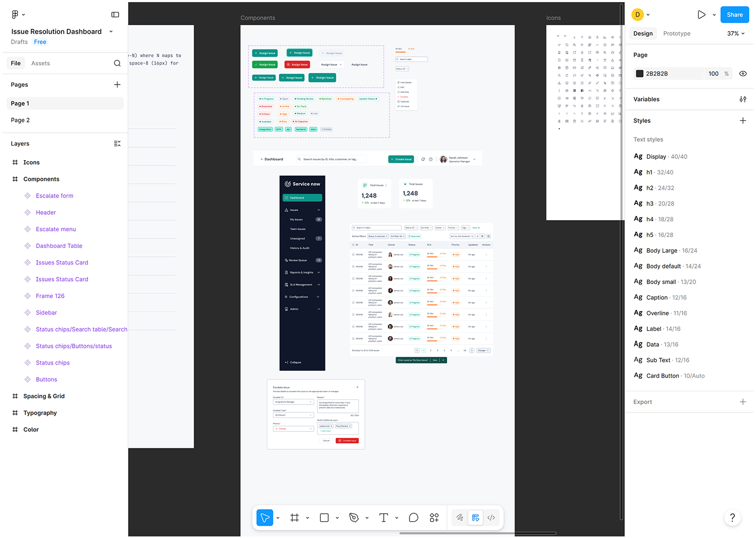This screenshot has width=756, height=538.
Task: Expand Move tool options arrow
Action: point(278,518)
